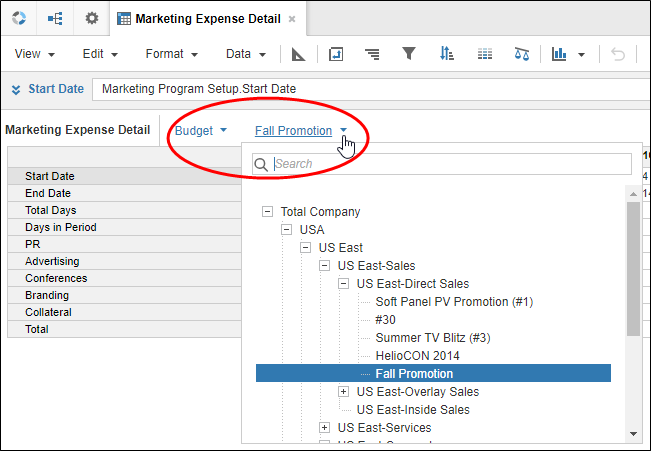The height and width of the screenshot is (451, 651).
Task: Select US East-Overlay Sales tree item
Action: [418, 392]
